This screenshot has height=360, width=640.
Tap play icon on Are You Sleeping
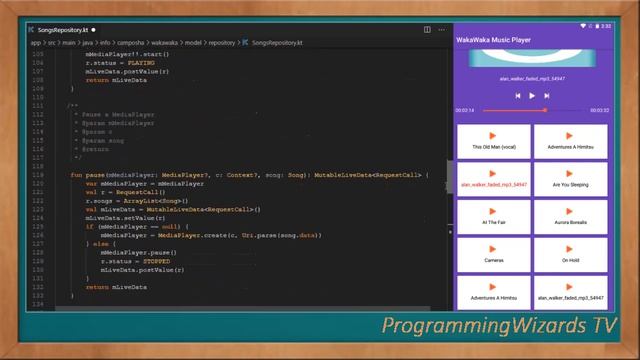tap(569, 173)
